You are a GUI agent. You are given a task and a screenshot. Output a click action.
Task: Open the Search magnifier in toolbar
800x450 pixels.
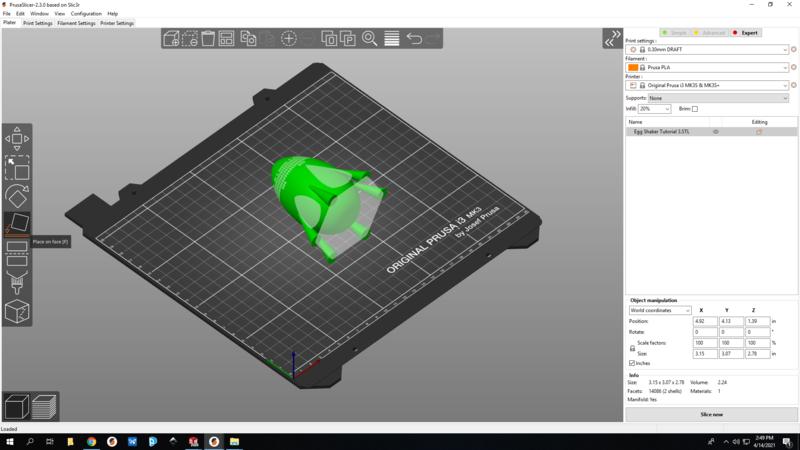pyautogui.click(x=369, y=38)
